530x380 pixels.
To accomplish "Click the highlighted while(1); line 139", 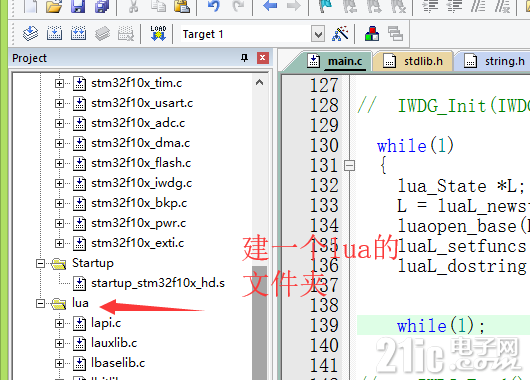I will pyautogui.click(x=443, y=326).
